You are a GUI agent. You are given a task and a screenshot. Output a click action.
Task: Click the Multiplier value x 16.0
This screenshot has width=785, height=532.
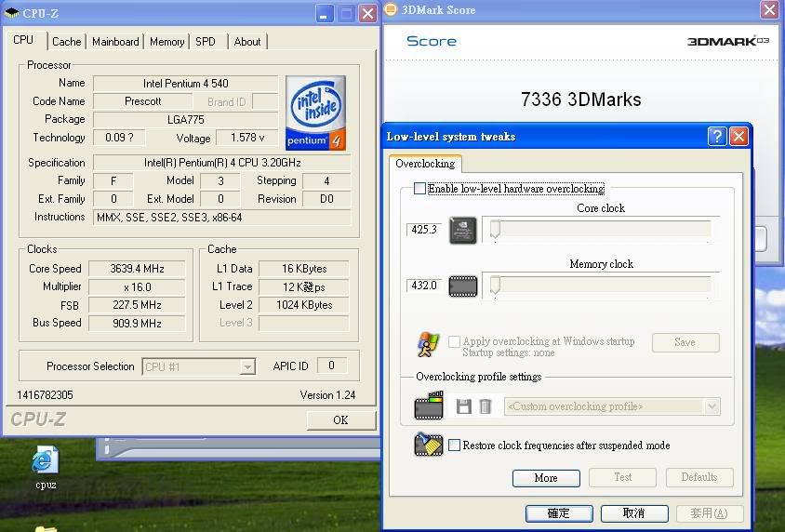coord(137,287)
